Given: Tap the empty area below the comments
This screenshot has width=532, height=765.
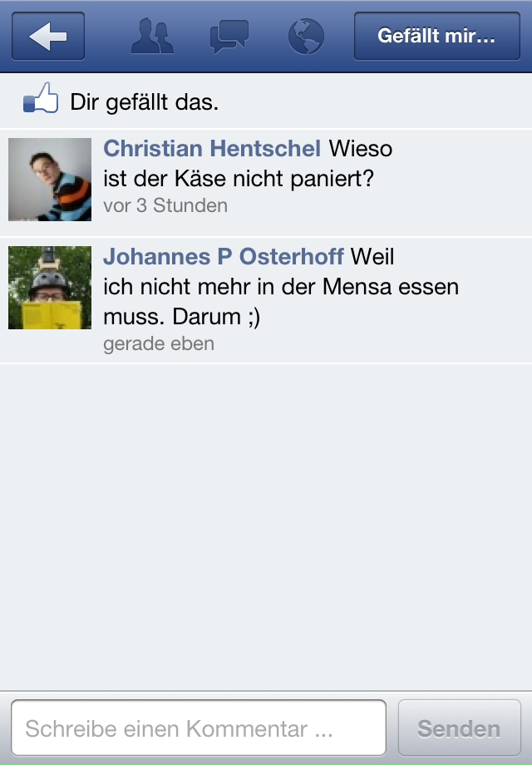Looking at the screenshot, I should [x=266, y=527].
